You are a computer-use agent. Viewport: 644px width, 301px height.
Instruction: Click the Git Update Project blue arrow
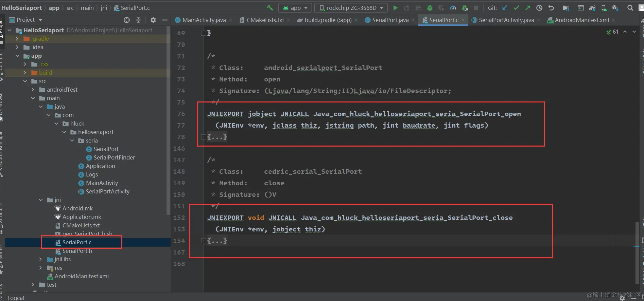(x=505, y=7)
